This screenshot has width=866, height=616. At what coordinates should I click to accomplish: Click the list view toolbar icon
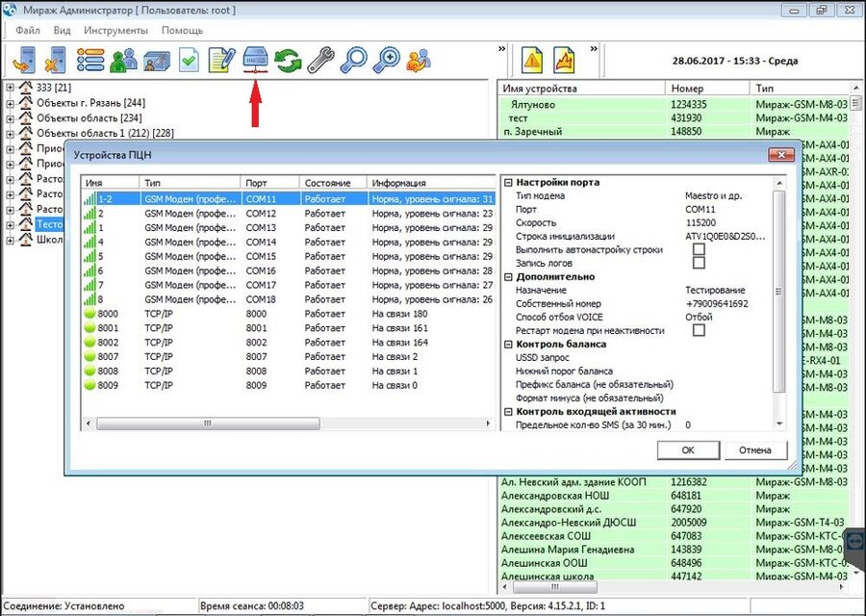click(90, 61)
